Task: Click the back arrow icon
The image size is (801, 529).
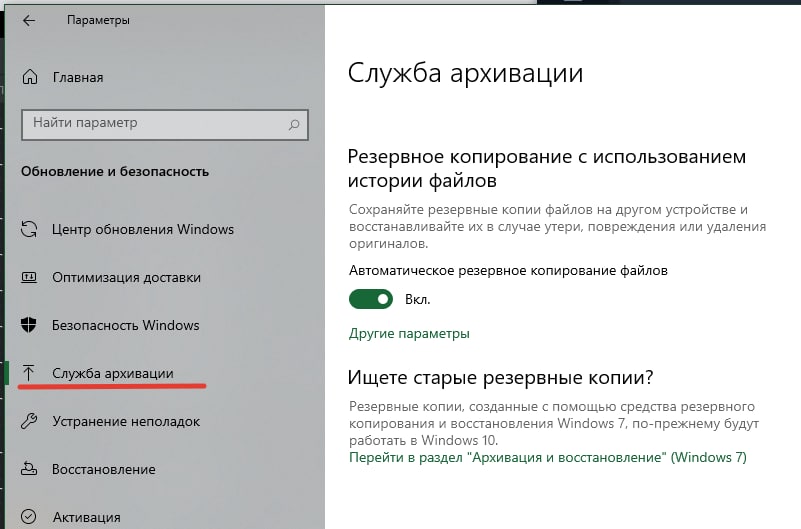Action: click(x=29, y=20)
